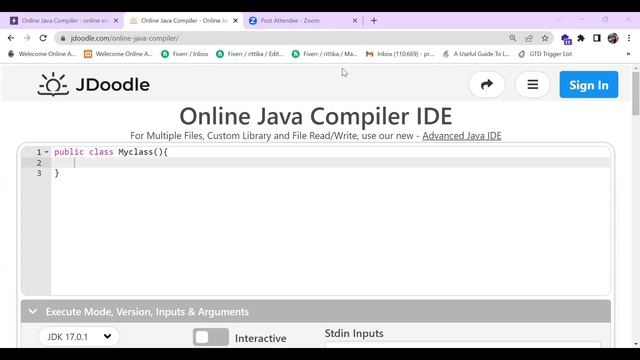
Task: Click the 'public class Myclass(){' code line
Action: 111,152
